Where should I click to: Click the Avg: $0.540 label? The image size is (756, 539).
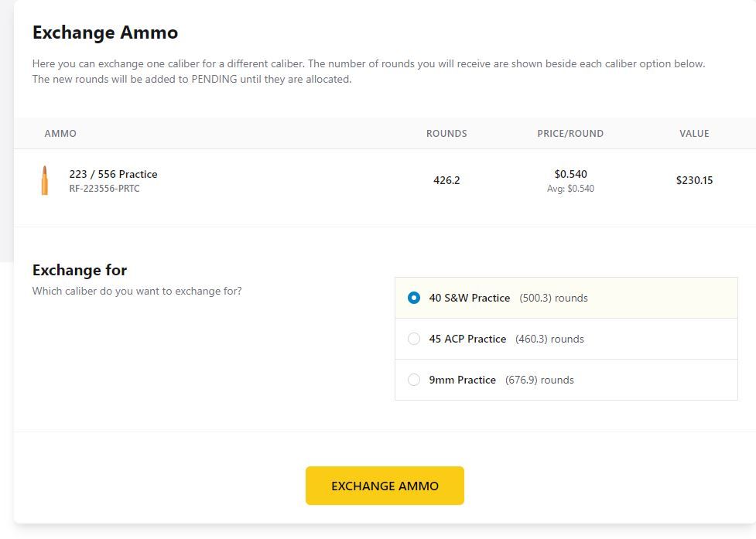(570, 189)
